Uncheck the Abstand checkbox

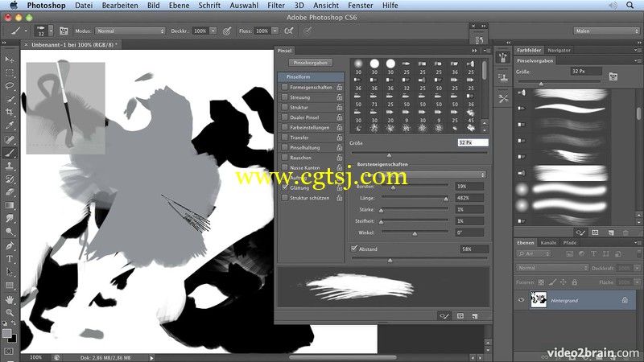coord(354,249)
